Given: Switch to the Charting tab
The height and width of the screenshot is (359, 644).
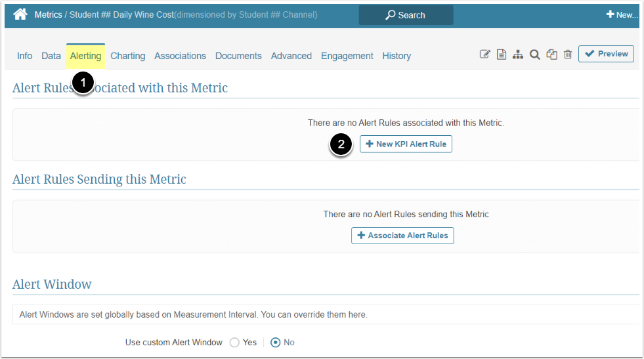Looking at the screenshot, I should [127, 56].
